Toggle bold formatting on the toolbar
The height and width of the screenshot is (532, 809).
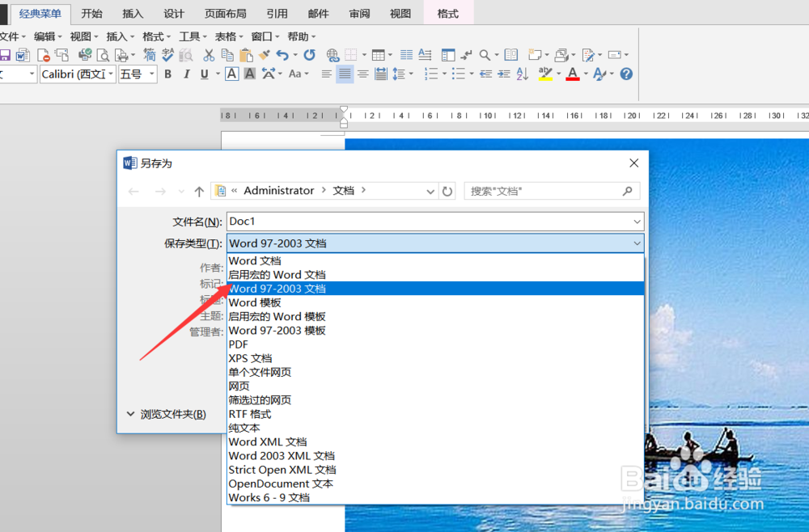(x=167, y=74)
